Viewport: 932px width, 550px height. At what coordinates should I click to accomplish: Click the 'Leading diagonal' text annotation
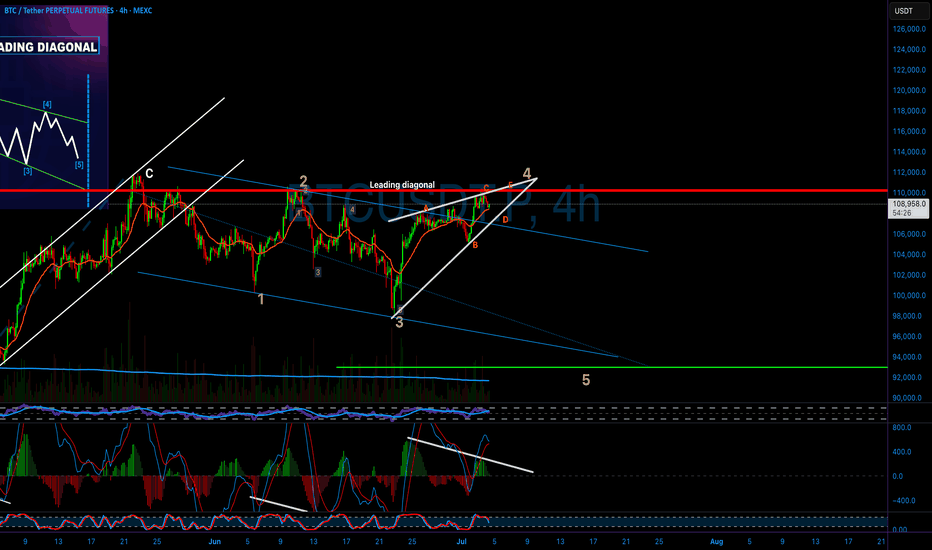(402, 185)
